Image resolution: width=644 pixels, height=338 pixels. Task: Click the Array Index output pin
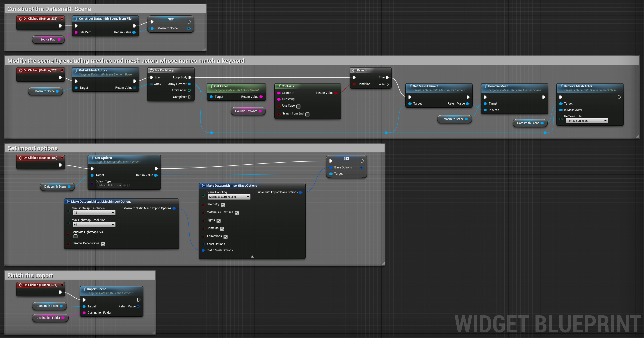coord(189,90)
